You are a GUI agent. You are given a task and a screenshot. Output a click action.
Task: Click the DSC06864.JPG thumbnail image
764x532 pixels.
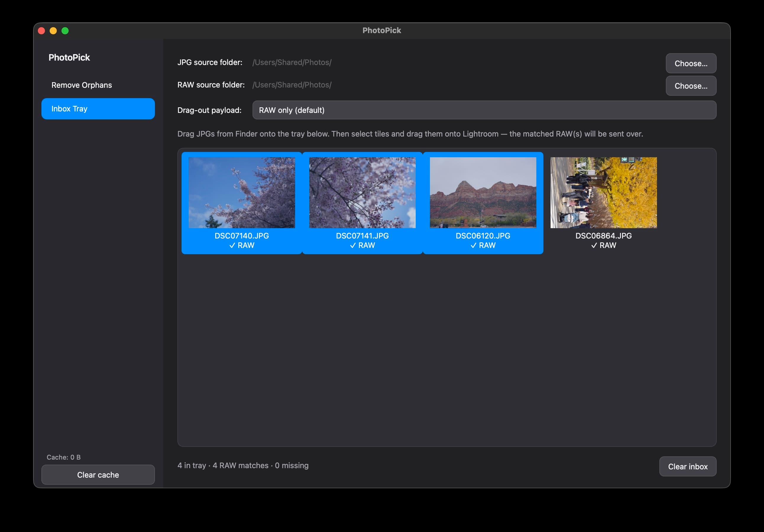coord(603,193)
